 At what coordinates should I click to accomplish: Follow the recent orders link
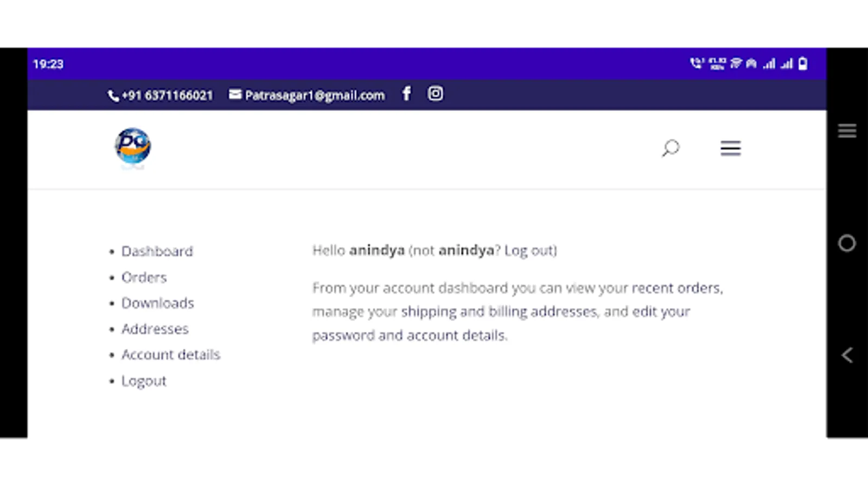(x=676, y=288)
